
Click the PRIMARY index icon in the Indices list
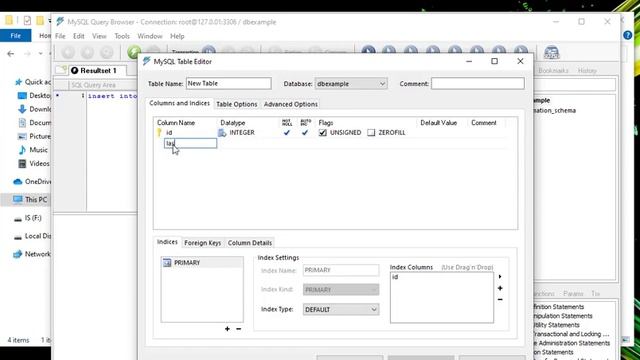(167, 262)
